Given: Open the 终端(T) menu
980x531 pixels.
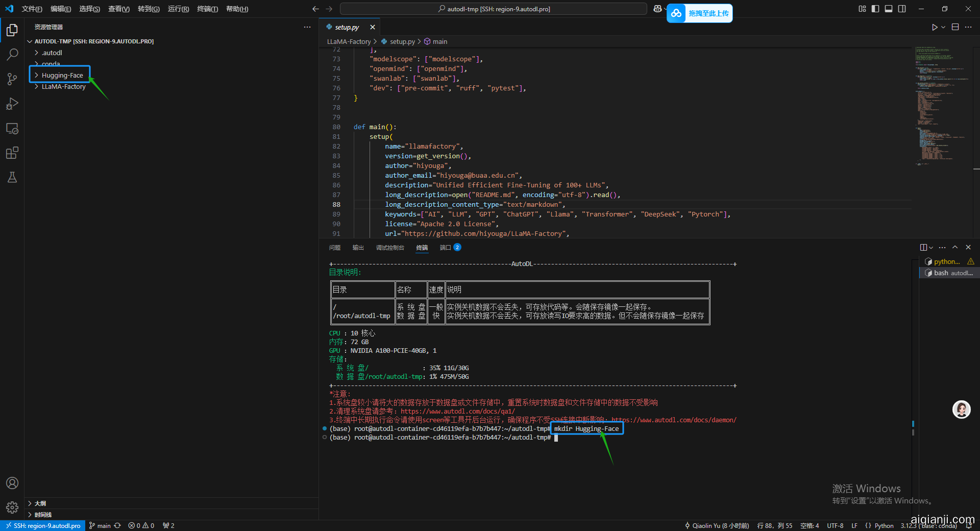Looking at the screenshot, I should [207, 9].
